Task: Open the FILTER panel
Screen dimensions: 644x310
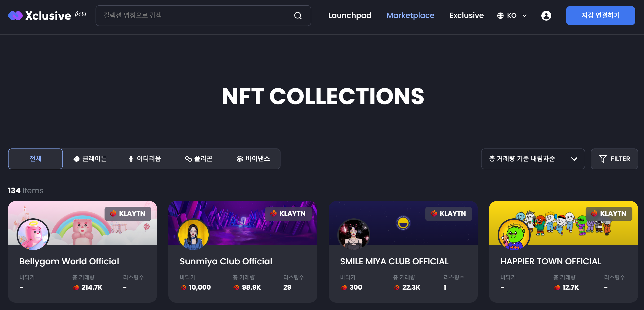Action: coord(614,159)
